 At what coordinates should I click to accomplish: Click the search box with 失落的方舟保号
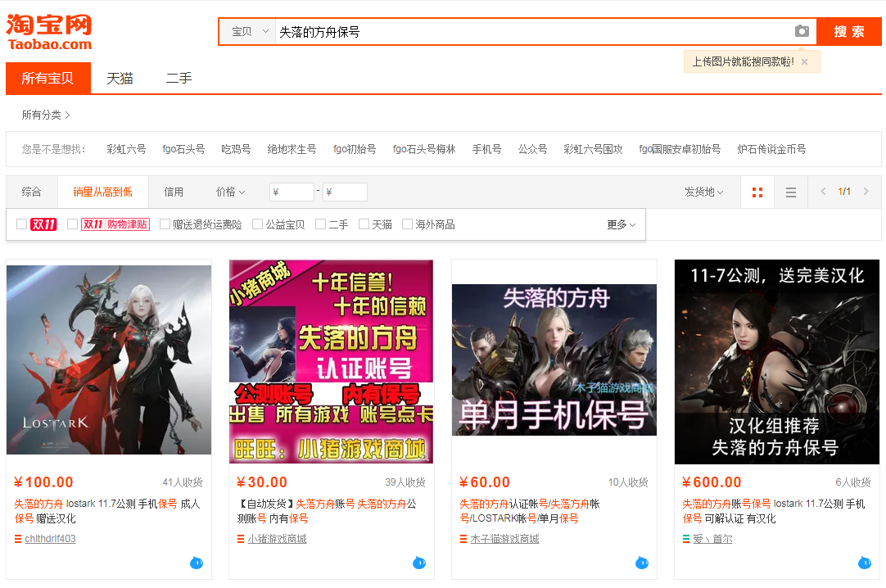534,32
